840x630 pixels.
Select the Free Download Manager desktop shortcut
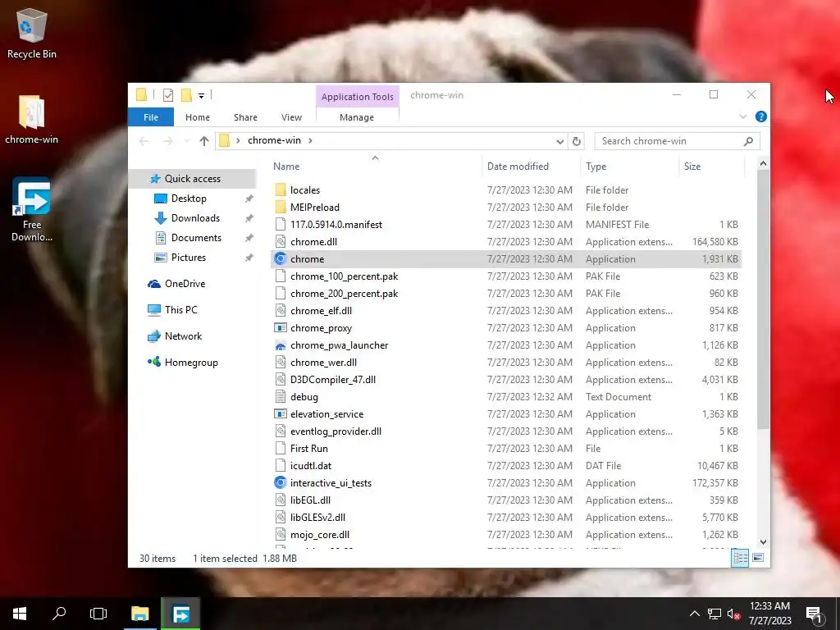32,209
